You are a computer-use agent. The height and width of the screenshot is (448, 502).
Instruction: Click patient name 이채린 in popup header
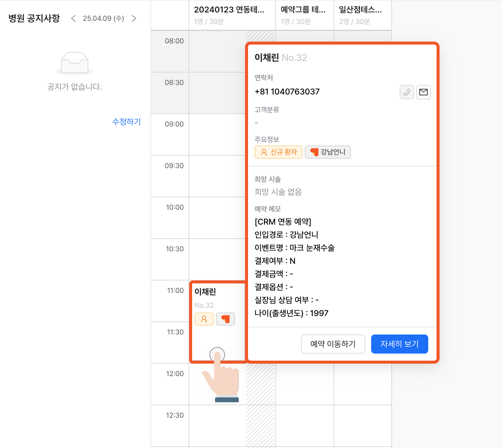(267, 58)
